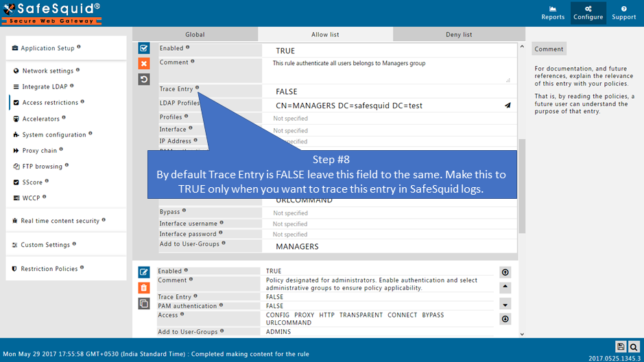Open Application Setup in sidebar
This screenshot has height=362, width=644.
pyautogui.click(x=47, y=48)
